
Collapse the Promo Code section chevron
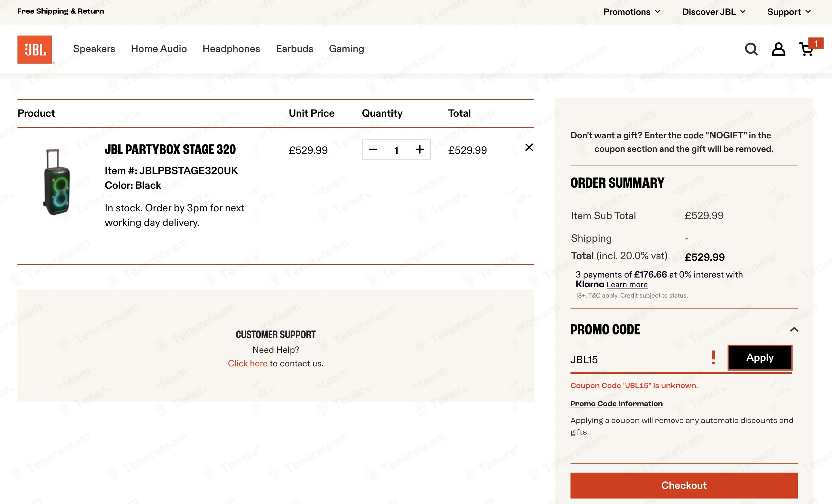(x=794, y=330)
